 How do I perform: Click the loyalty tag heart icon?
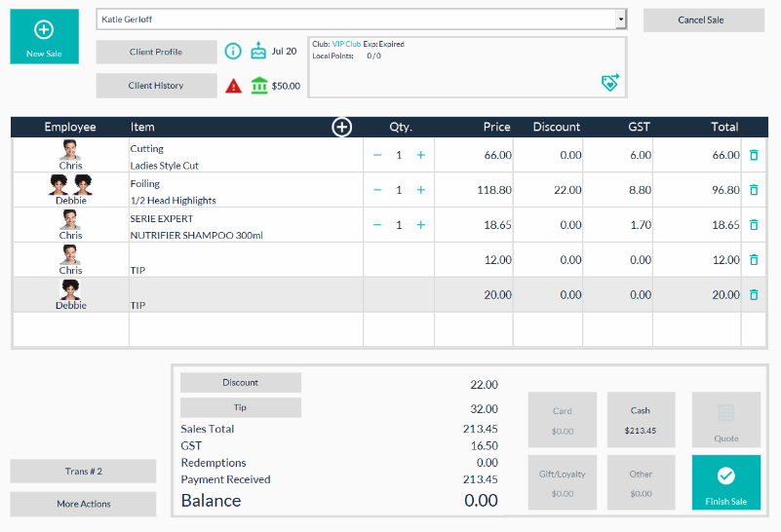610,83
